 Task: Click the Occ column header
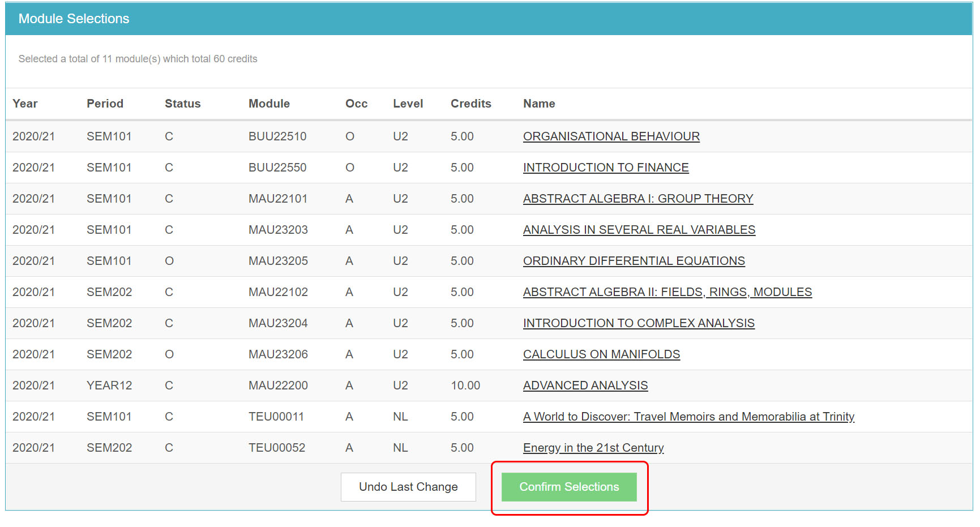(356, 104)
